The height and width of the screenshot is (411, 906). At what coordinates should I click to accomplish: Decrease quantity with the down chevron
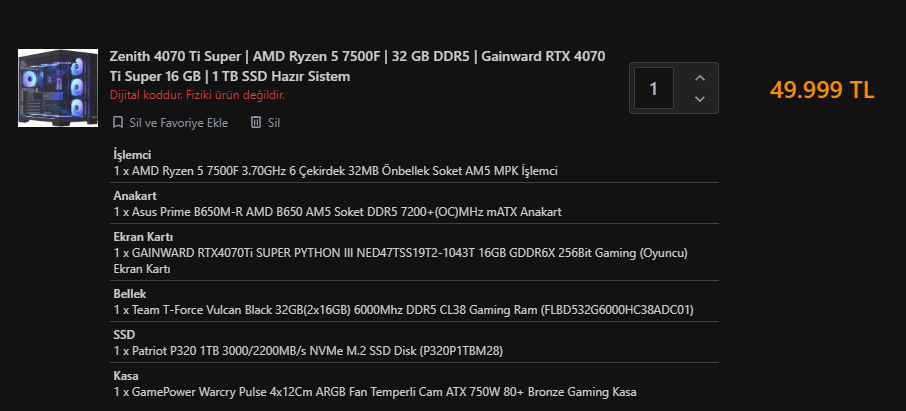(699, 99)
